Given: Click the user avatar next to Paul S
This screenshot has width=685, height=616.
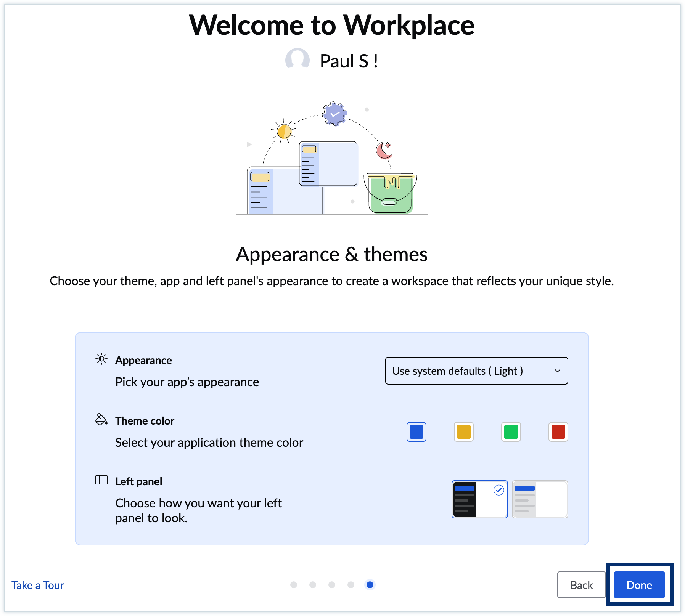Looking at the screenshot, I should [298, 60].
